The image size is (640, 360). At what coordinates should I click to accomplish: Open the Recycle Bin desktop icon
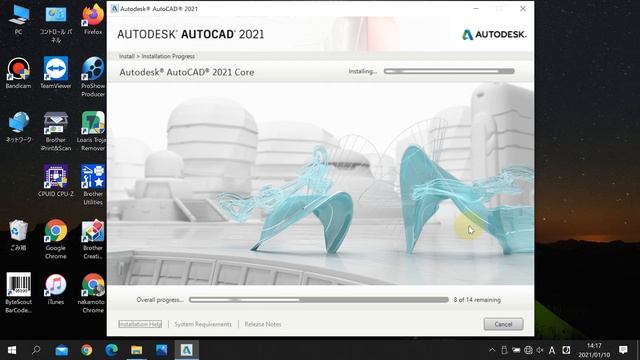click(x=18, y=235)
